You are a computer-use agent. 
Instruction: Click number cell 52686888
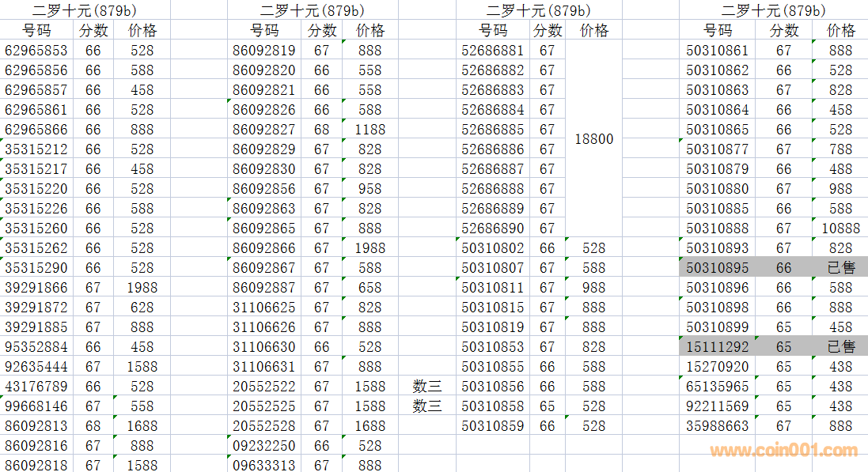pos(492,189)
